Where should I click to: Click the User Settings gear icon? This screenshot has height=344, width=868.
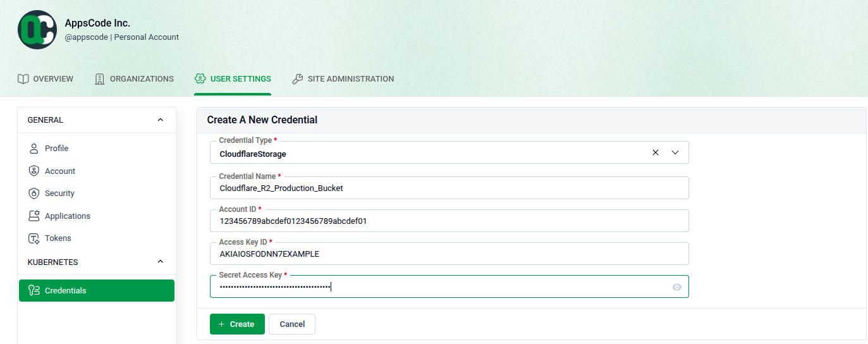tap(200, 79)
